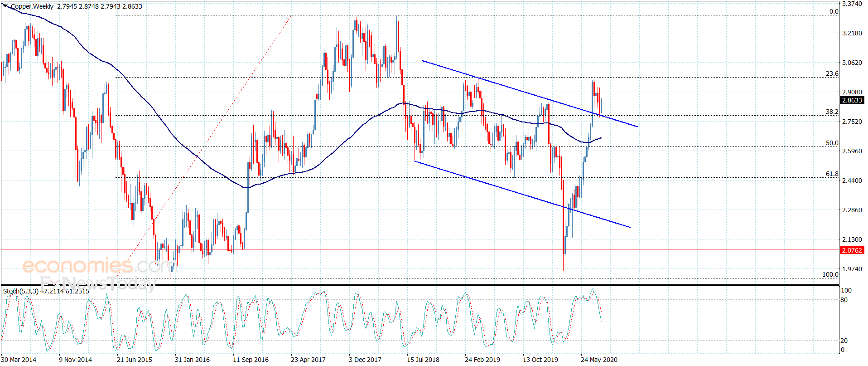868x366 pixels.
Task: Click the stochastic 80 level label
Action: (x=844, y=300)
